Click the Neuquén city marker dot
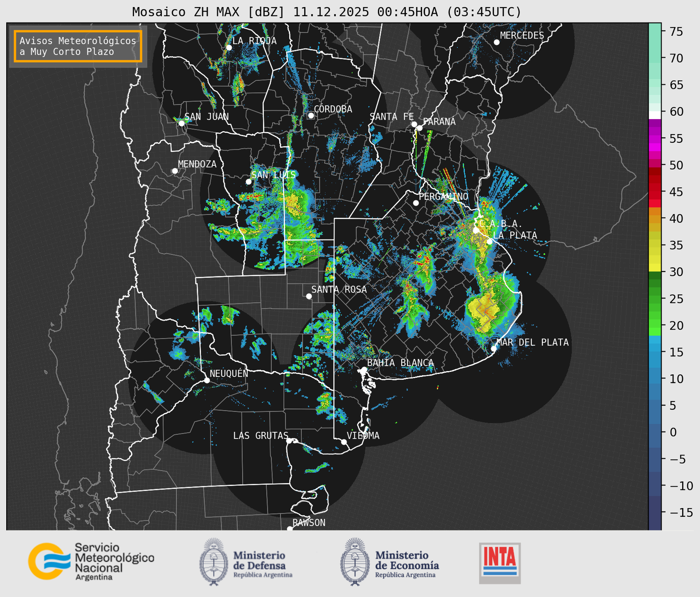 pyautogui.click(x=207, y=380)
